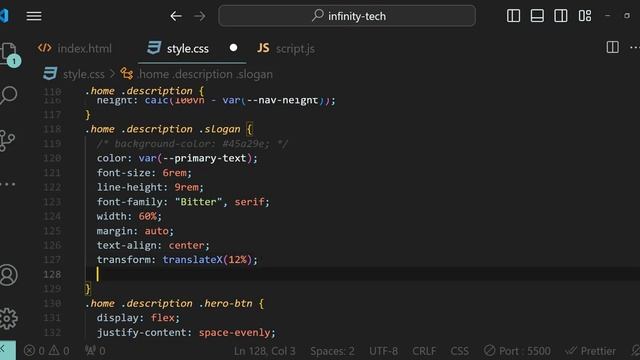Change the CSS language mode
The image size is (640, 360).
(460, 351)
